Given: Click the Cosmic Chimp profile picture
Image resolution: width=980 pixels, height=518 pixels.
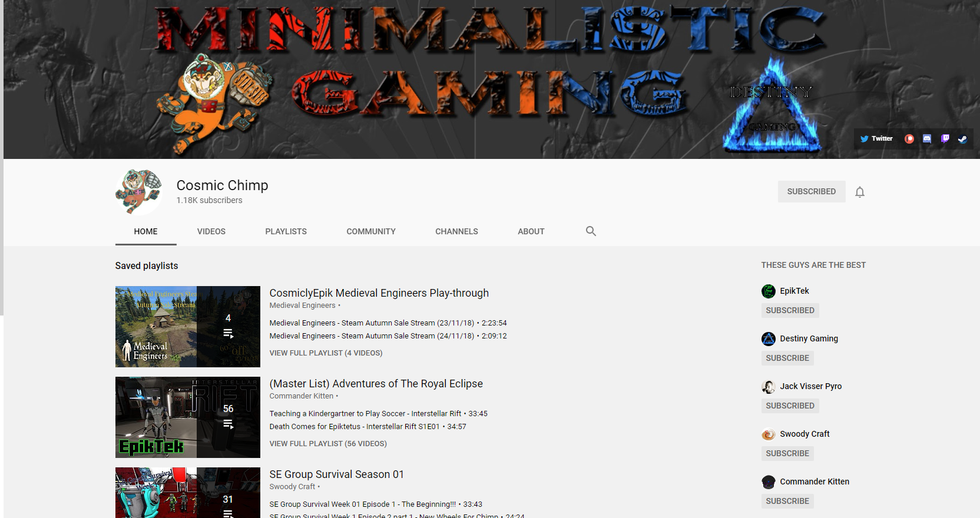Looking at the screenshot, I should click(139, 192).
